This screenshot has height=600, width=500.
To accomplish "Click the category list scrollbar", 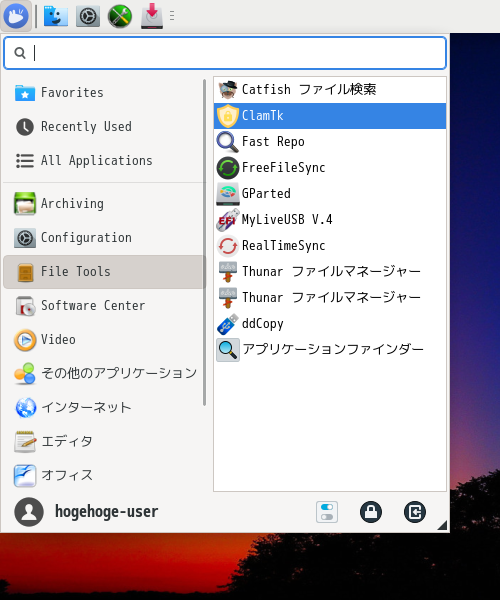I will [205, 242].
